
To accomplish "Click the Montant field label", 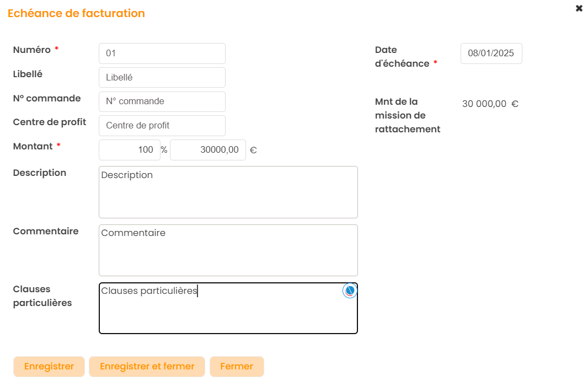I will coord(33,147).
